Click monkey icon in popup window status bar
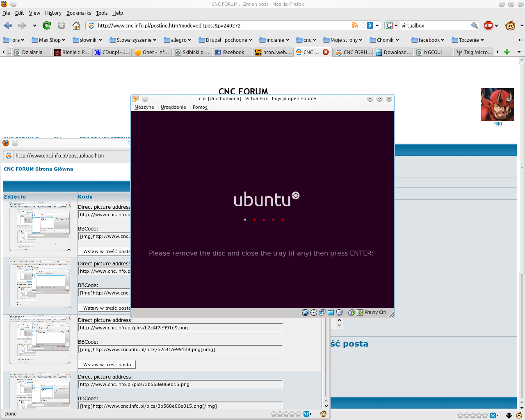 [x=323, y=414]
